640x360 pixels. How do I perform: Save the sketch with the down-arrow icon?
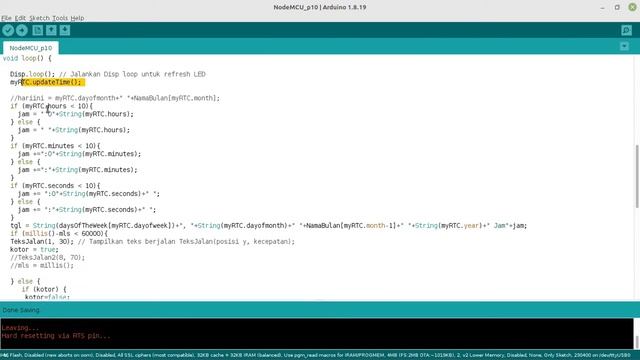coord(64,30)
